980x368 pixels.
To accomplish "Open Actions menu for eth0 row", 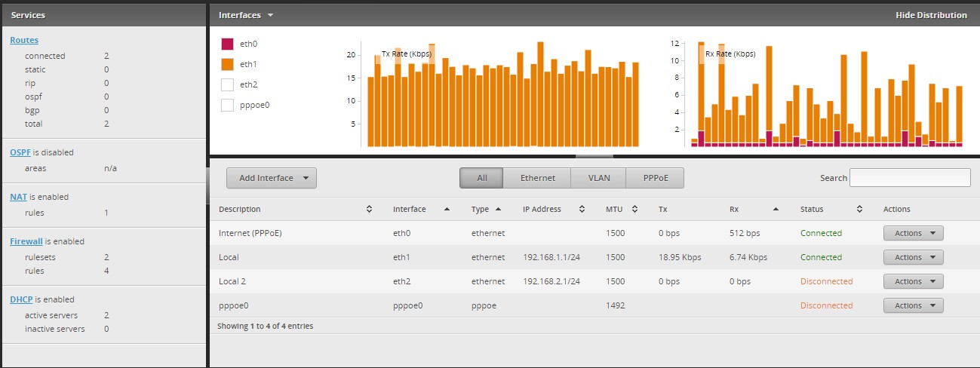I will (x=913, y=233).
